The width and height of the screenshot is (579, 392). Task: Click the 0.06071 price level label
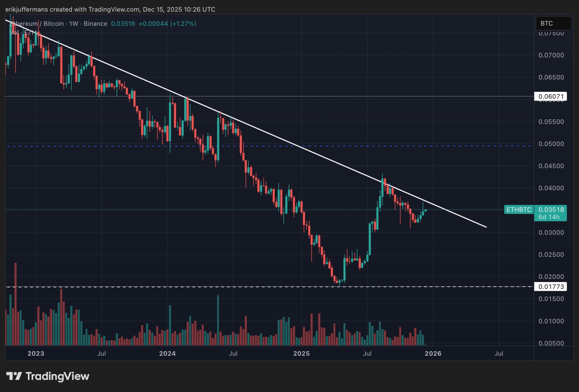coord(550,97)
